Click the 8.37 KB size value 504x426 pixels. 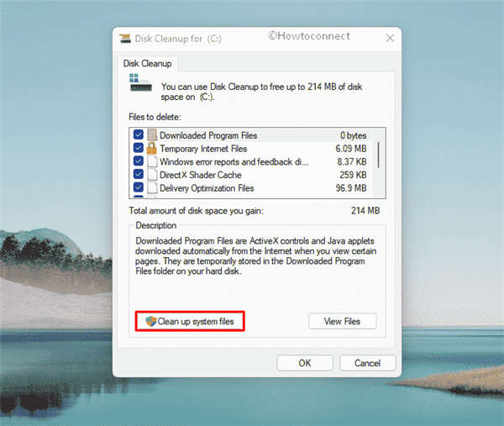point(352,161)
